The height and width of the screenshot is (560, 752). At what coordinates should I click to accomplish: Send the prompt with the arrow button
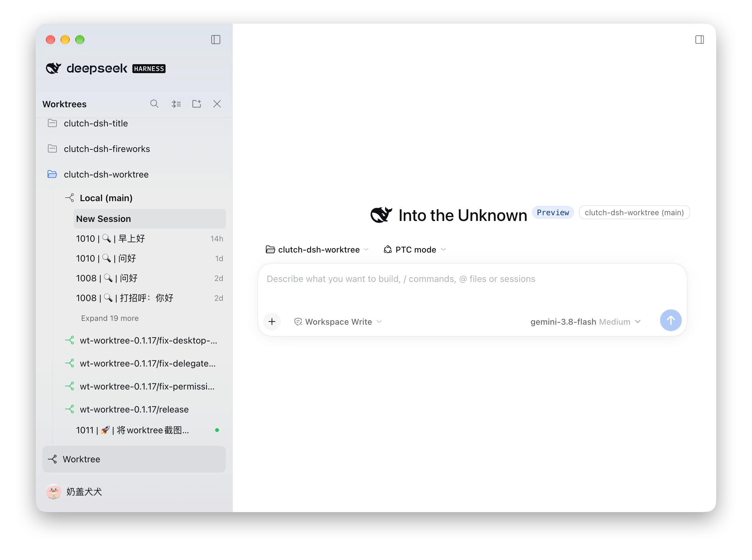[x=670, y=320]
